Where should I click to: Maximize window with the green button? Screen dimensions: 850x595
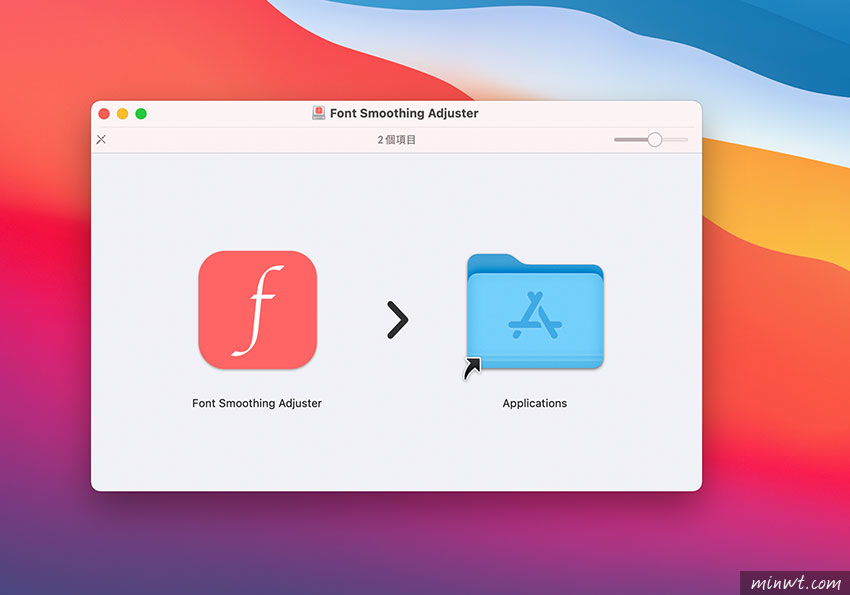tap(141, 113)
